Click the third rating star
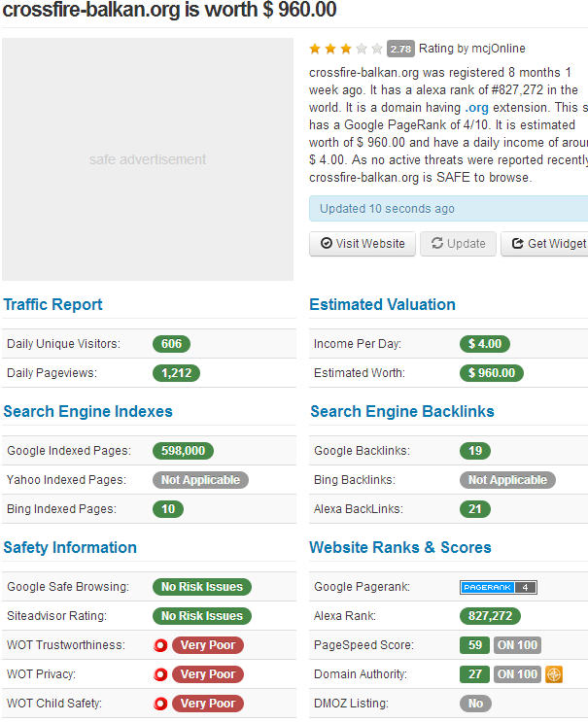The width and height of the screenshot is (588, 722). 346,49
